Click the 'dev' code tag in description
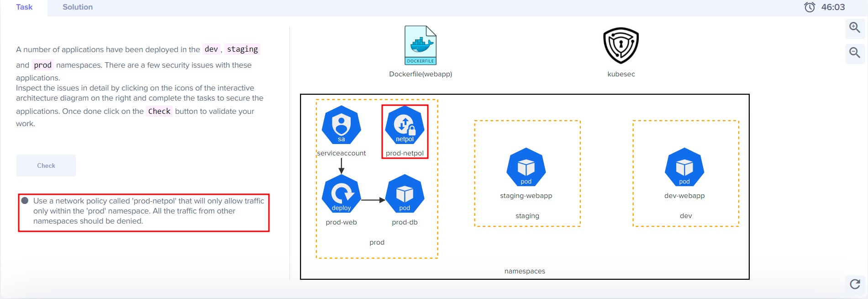868x299 pixels. point(211,49)
